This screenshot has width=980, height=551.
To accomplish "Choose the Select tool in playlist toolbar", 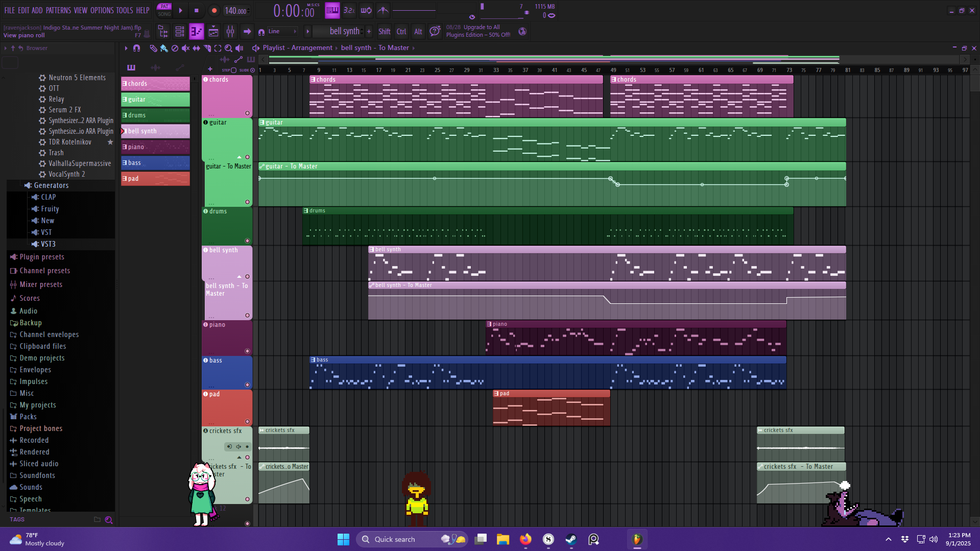I will click(x=218, y=48).
